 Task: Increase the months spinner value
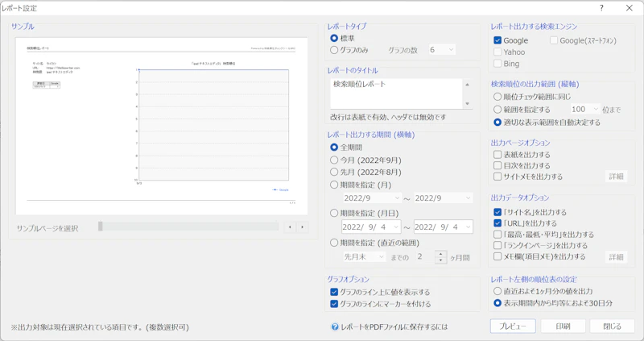[440, 253]
